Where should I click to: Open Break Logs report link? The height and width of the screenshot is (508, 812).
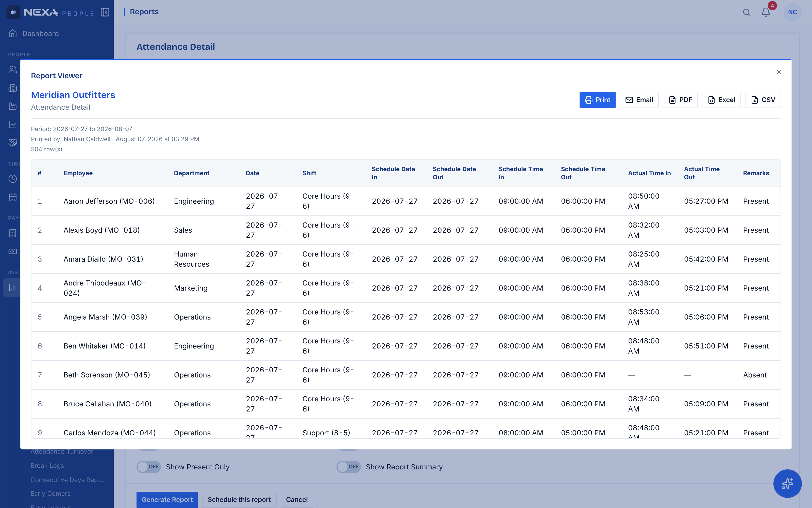(47, 466)
